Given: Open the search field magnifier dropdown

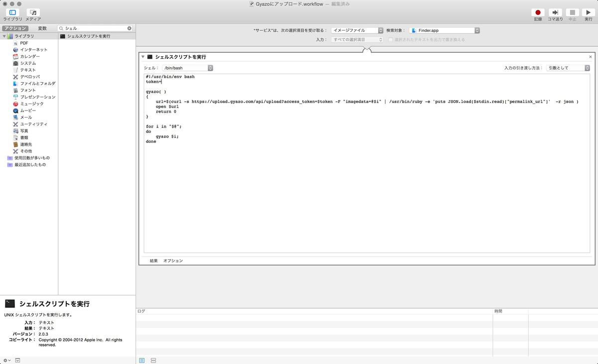Looking at the screenshot, I should pyautogui.click(x=61, y=28).
